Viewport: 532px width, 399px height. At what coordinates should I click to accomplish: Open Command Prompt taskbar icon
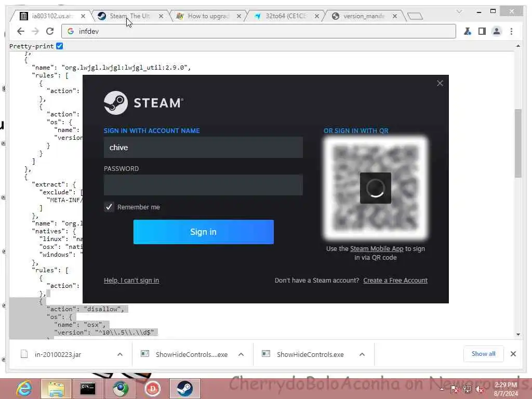(x=88, y=389)
